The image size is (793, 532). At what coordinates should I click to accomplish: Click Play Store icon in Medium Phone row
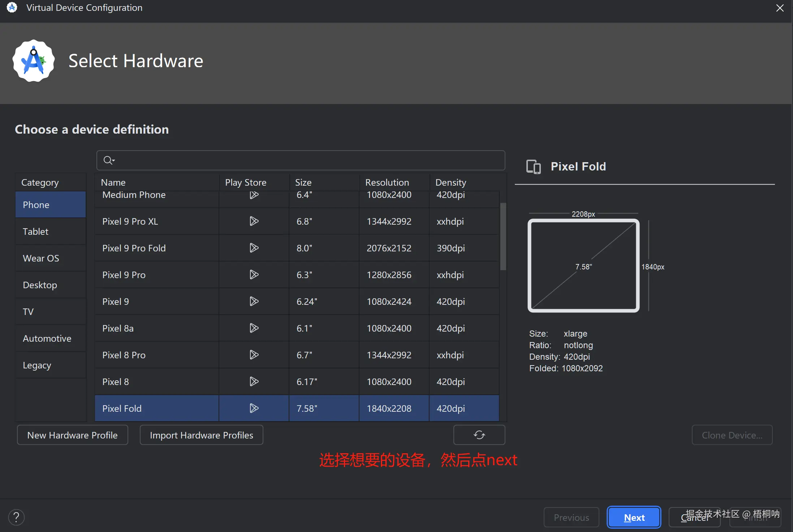click(254, 195)
